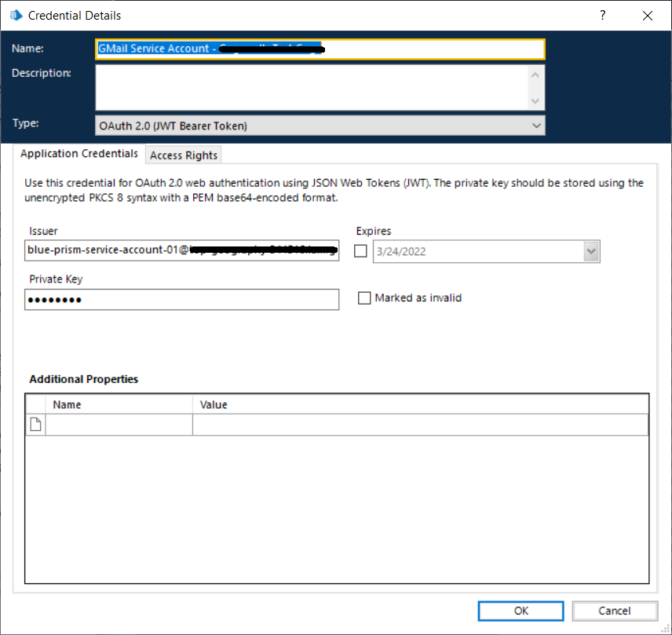672x635 pixels.
Task: Click the empty Name cell in properties
Action: (x=119, y=425)
